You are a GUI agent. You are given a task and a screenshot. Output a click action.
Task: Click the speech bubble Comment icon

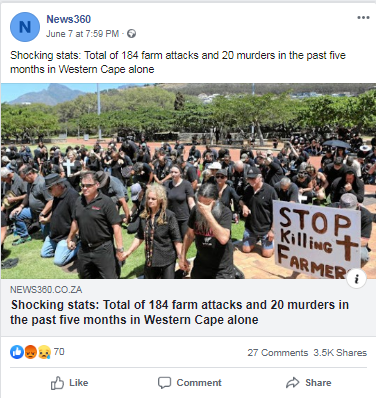[x=164, y=383]
